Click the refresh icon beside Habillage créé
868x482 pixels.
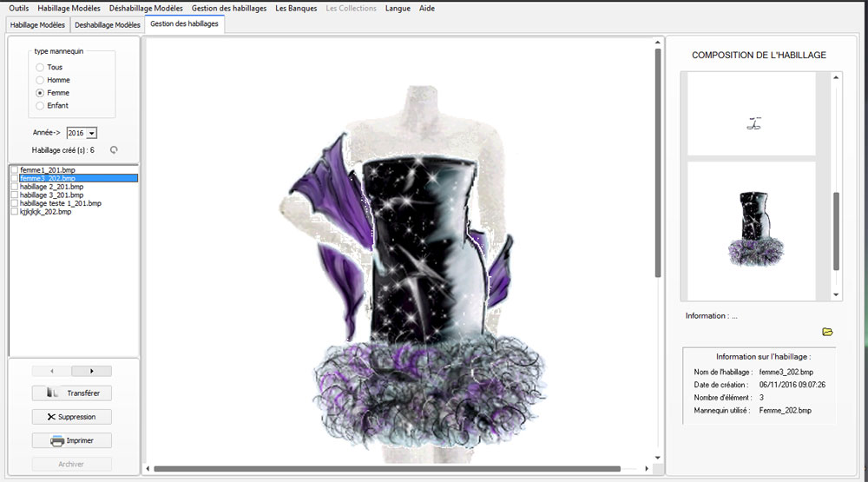click(x=113, y=150)
